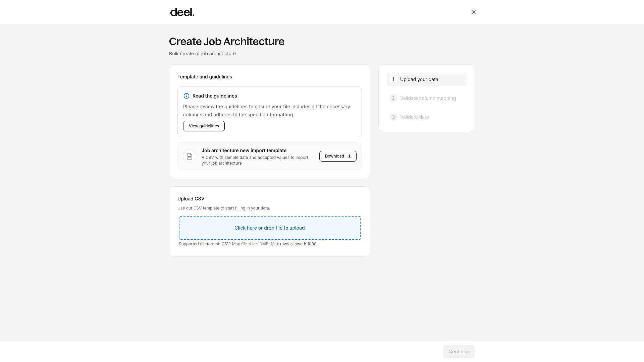Close the Create Job Architecture dialog
644x362 pixels.
(473, 12)
